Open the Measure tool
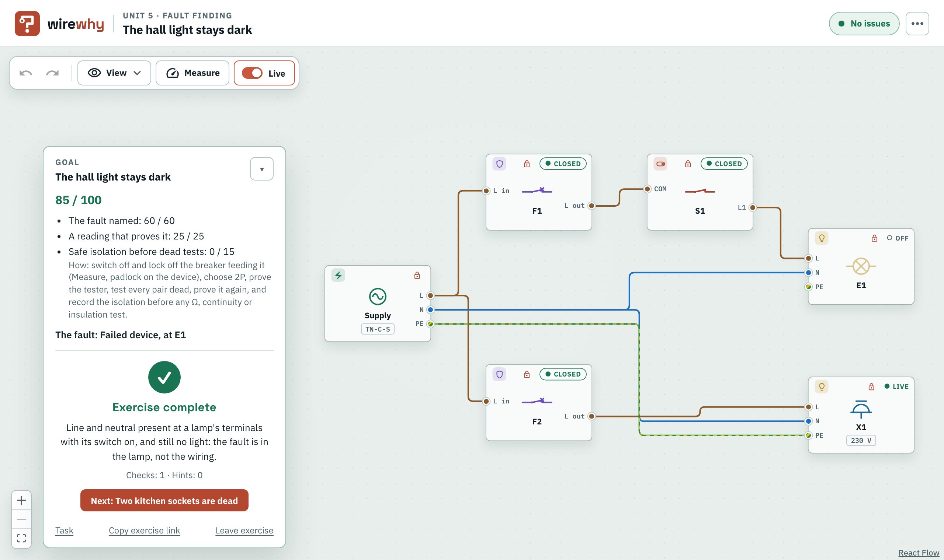The width and height of the screenshot is (944, 560). (192, 73)
